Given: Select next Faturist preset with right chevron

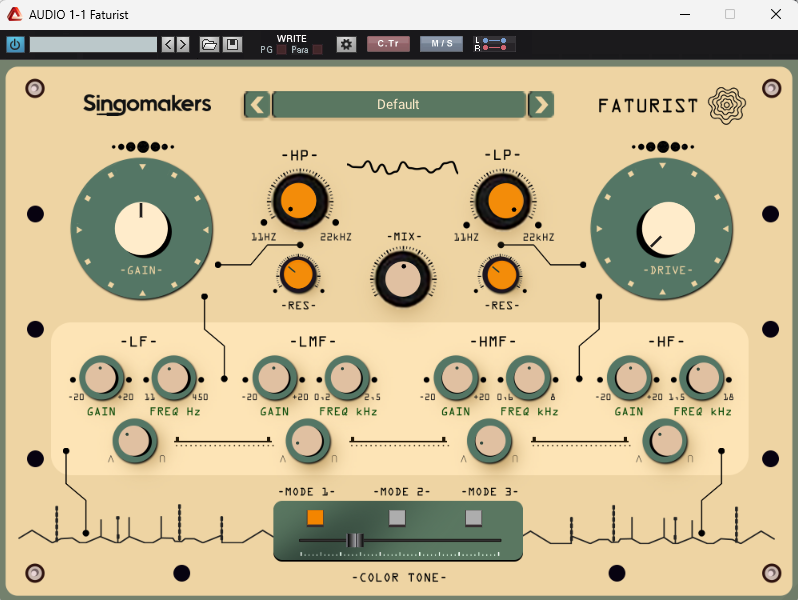Looking at the screenshot, I should 541,105.
